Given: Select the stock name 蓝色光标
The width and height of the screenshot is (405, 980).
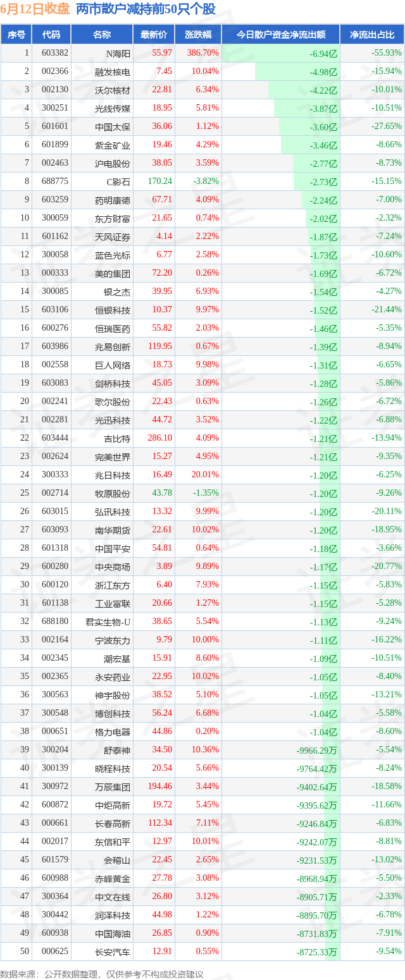Looking at the screenshot, I should click(x=113, y=255).
